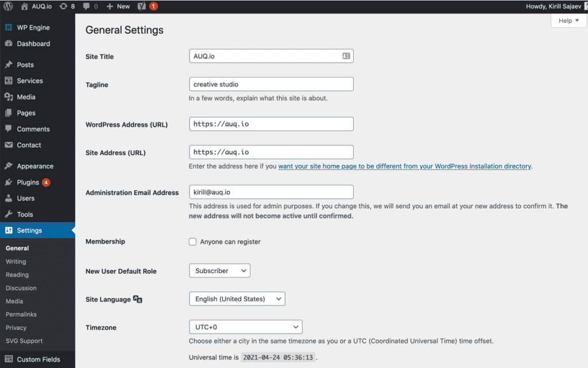Enable the Anyone can register checkbox

click(x=193, y=242)
